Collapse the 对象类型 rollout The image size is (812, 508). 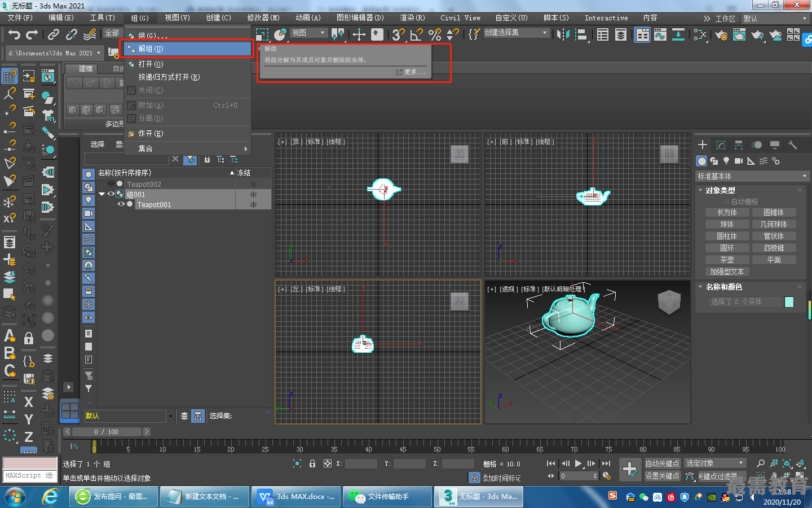click(x=701, y=190)
